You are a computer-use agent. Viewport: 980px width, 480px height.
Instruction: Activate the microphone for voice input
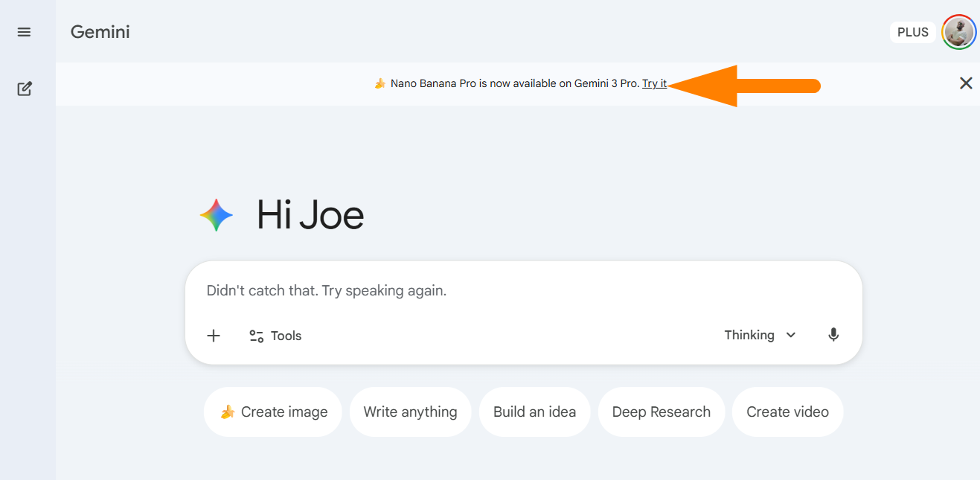tap(833, 335)
